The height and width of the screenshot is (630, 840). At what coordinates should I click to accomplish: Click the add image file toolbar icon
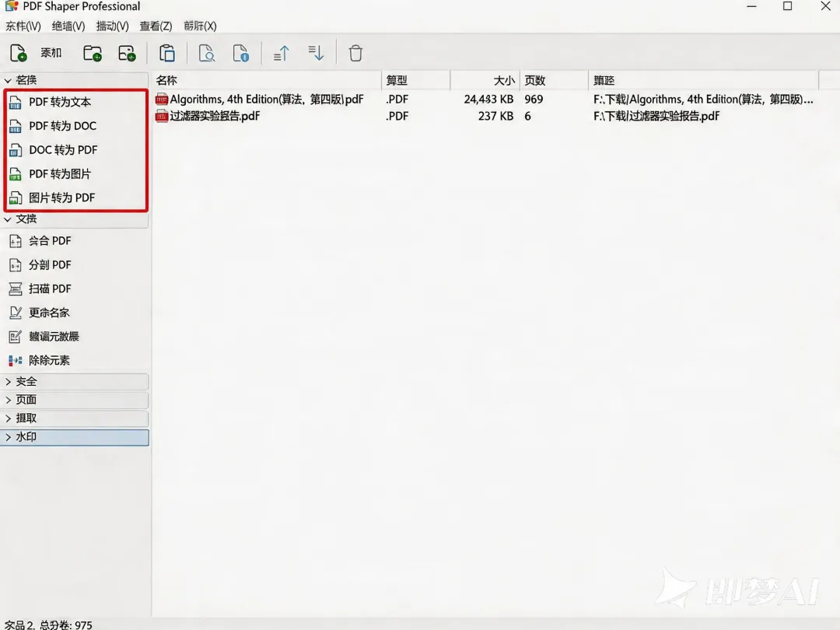point(127,53)
